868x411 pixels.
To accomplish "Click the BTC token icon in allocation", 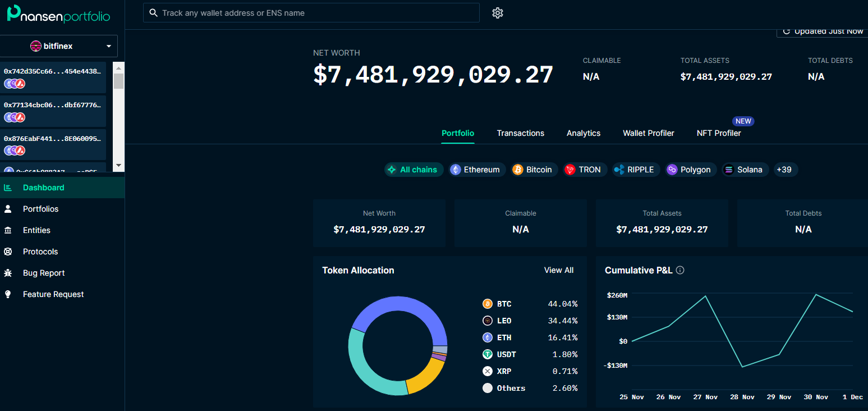I will [488, 304].
